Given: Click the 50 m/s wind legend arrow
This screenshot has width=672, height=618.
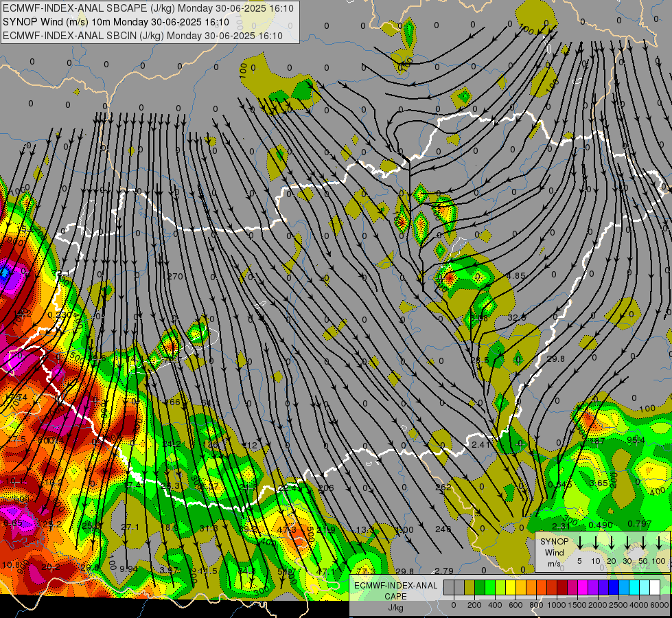Looking at the screenshot, I should 643,542.
